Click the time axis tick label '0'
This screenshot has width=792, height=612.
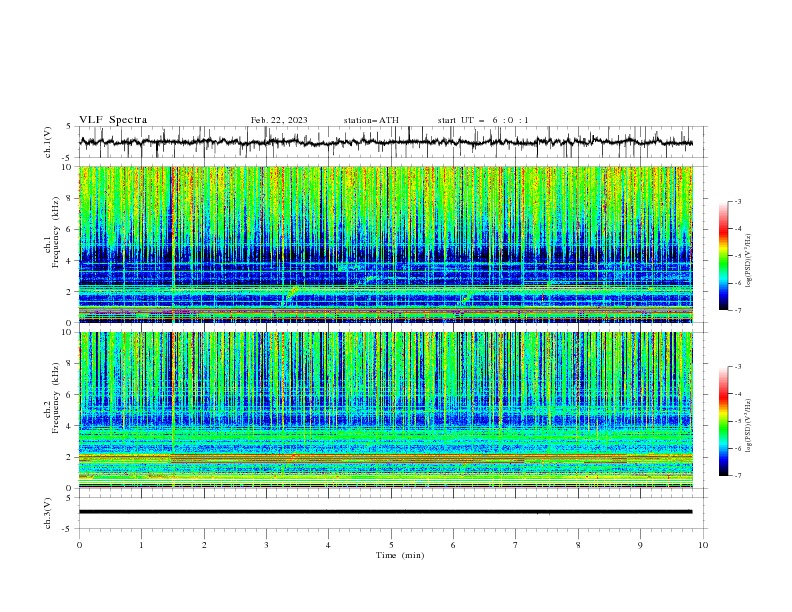[79, 545]
